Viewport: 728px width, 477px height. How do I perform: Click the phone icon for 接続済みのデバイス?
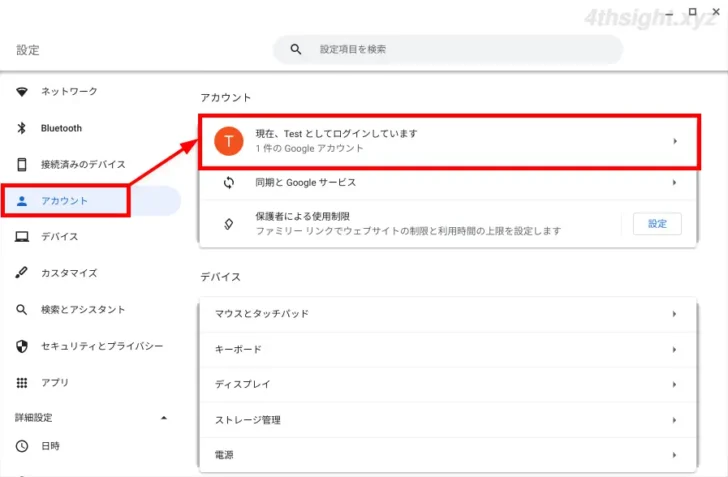pos(22,164)
